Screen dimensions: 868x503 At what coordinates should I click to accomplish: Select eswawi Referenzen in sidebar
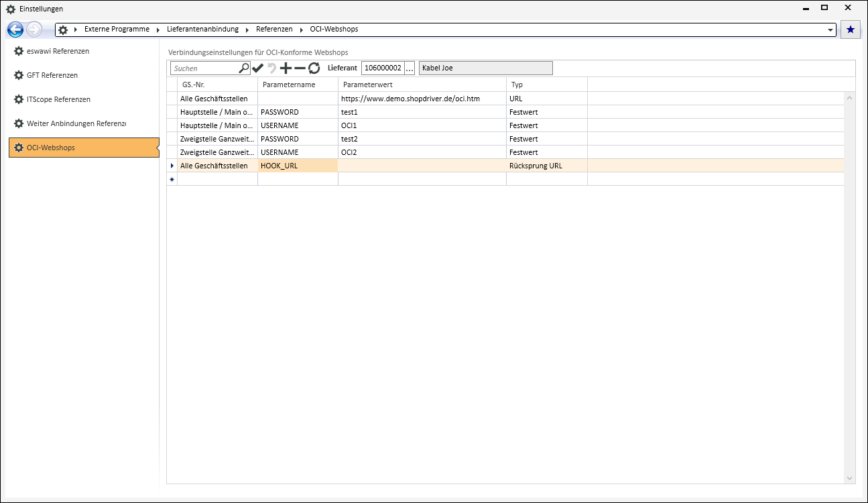click(x=84, y=51)
